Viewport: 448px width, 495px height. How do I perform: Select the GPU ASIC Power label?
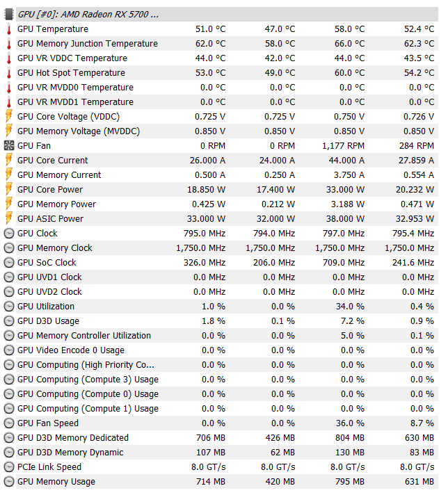pyautogui.click(x=51, y=219)
